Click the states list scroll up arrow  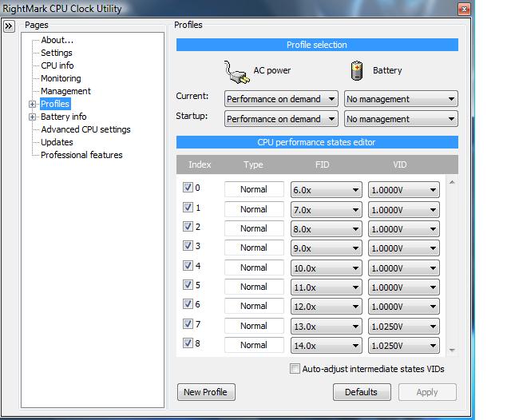[x=452, y=182]
